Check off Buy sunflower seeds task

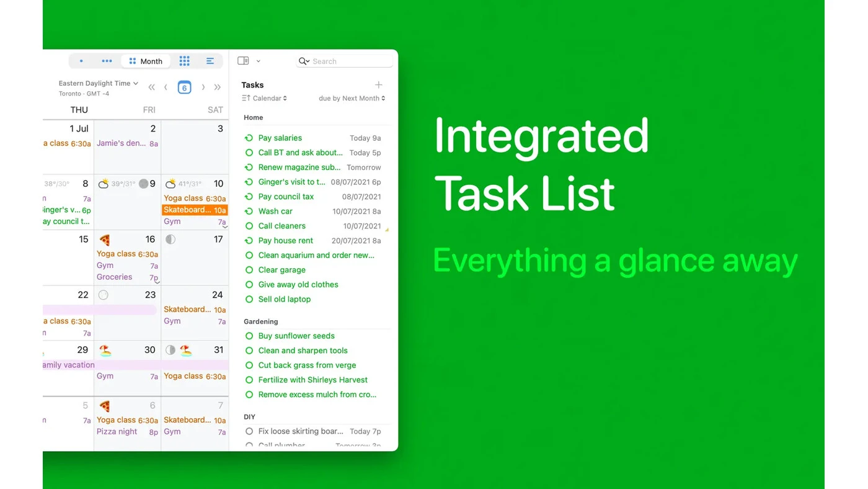(249, 336)
